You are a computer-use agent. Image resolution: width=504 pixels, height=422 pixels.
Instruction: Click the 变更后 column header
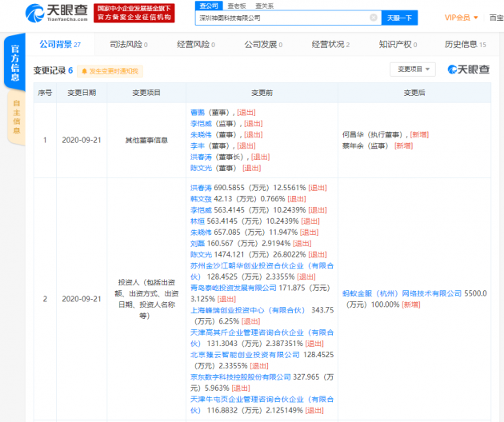click(414, 93)
